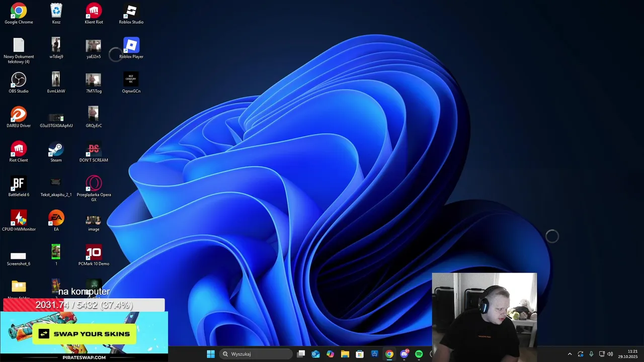This screenshot has width=644, height=362.
Task: Open the Kosz recycle bin
Action: [56, 14]
